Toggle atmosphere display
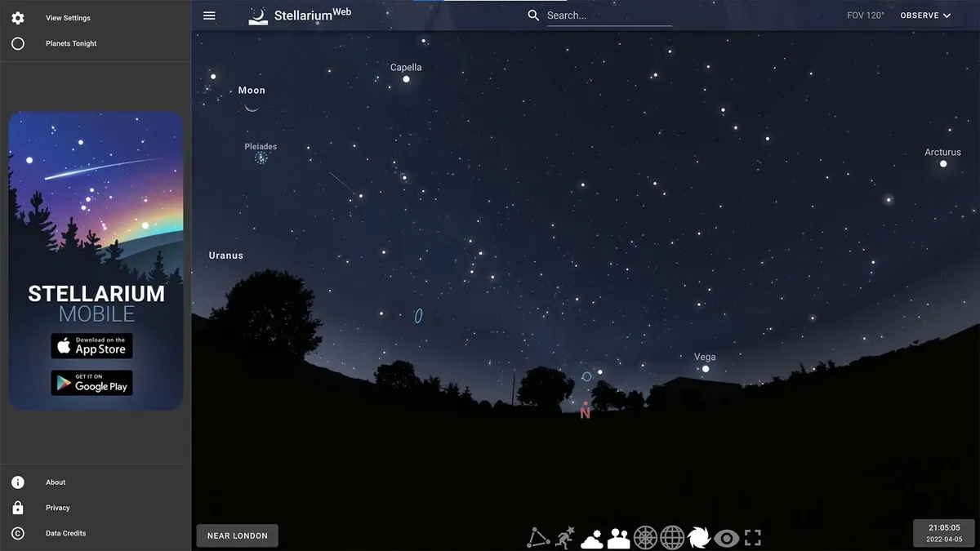 click(x=591, y=538)
